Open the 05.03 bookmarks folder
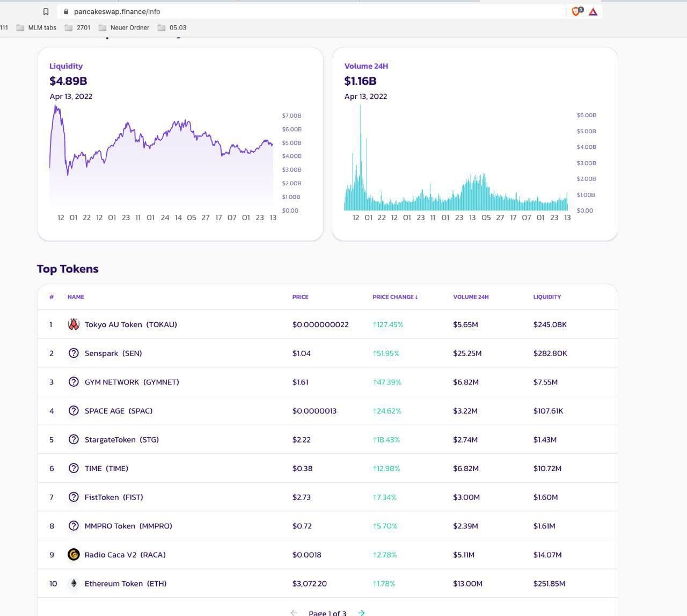This screenshot has height=616, width=687. [x=173, y=27]
